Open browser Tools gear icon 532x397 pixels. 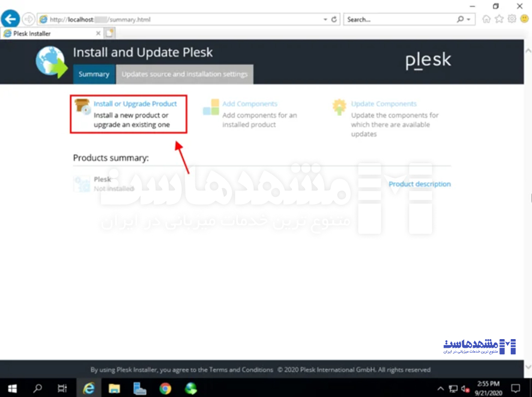click(x=512, y=19)
